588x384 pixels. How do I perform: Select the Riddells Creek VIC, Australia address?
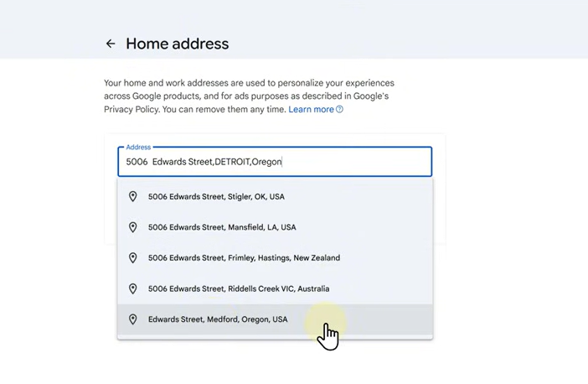click(x=239, y=289)
